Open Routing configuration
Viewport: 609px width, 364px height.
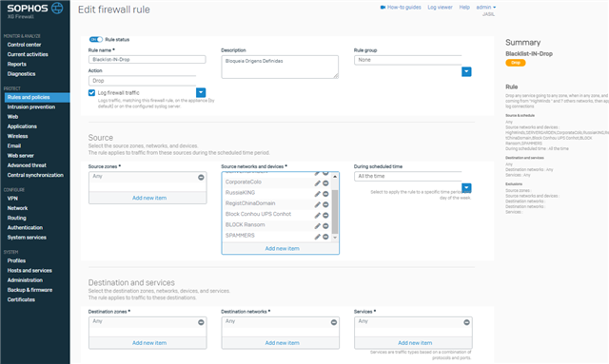tap(17, 218)
